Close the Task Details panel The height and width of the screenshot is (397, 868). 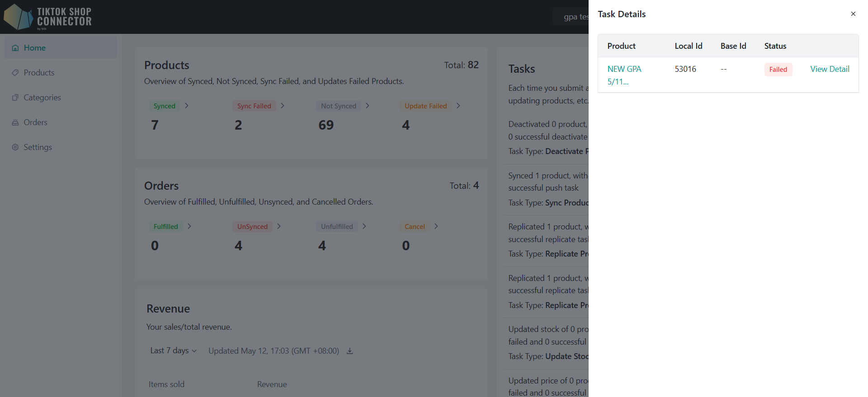tap(853, 14)
